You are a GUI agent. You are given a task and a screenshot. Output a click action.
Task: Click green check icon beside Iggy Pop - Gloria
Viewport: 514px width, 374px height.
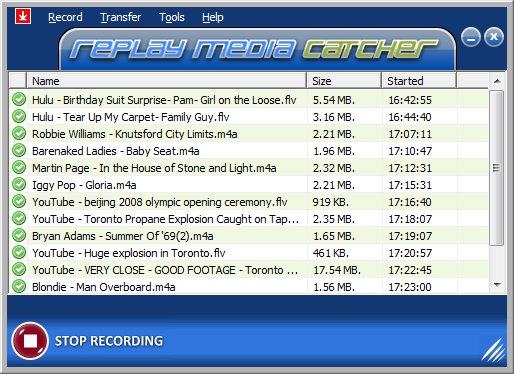[x=19, y=184]
